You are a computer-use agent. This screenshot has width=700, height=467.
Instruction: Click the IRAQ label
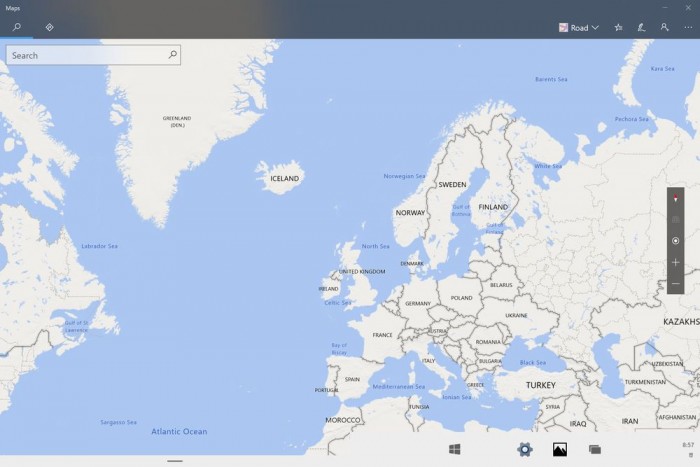tap(578, 424)
